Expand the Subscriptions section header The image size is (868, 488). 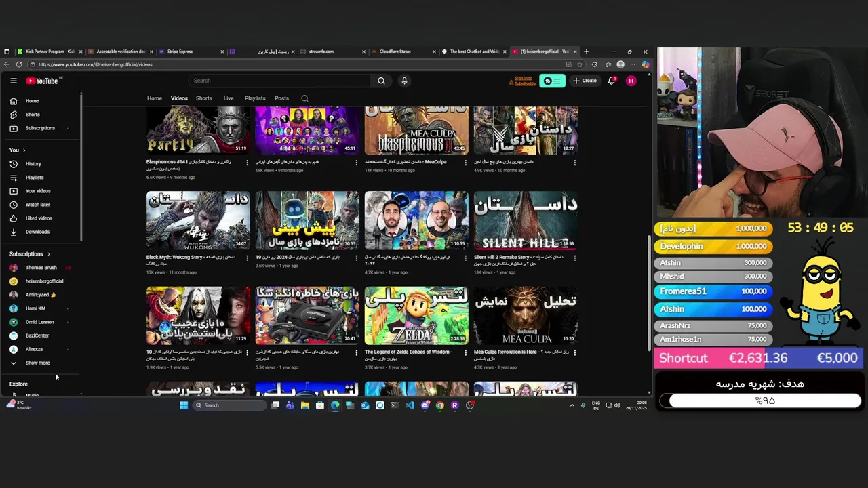pos(30,254)
